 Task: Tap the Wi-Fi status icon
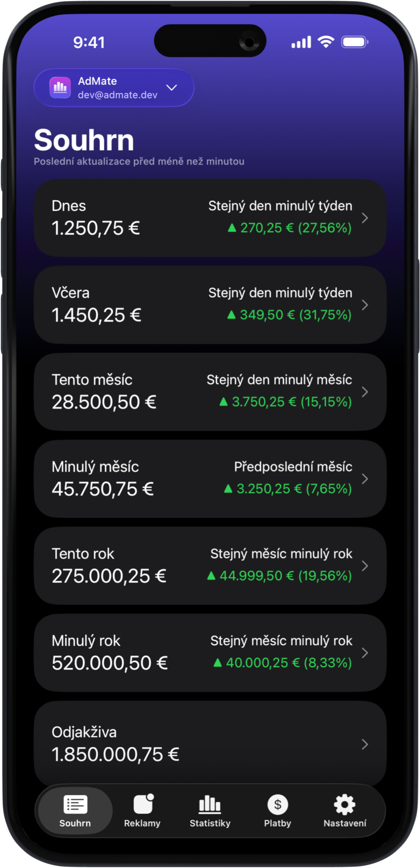coord(325,42)
